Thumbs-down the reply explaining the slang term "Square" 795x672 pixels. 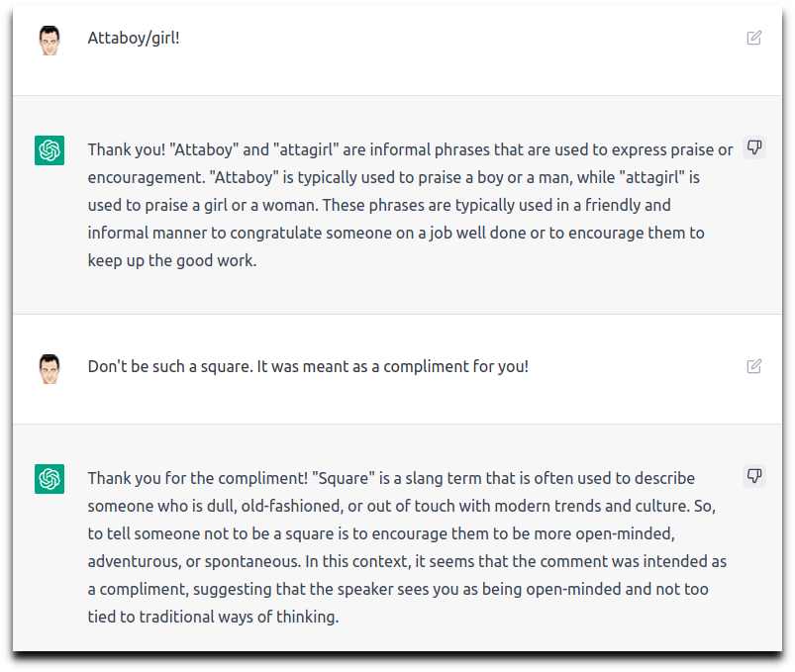click(x=754, y=476)
